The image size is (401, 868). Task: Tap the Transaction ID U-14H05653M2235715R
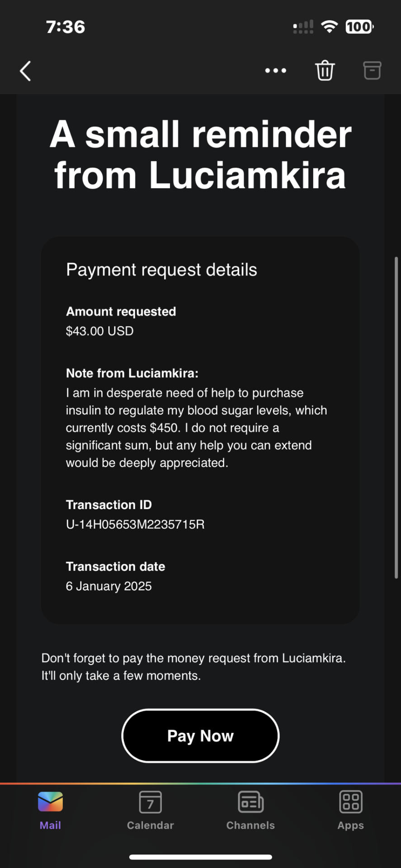coord(135,524)
